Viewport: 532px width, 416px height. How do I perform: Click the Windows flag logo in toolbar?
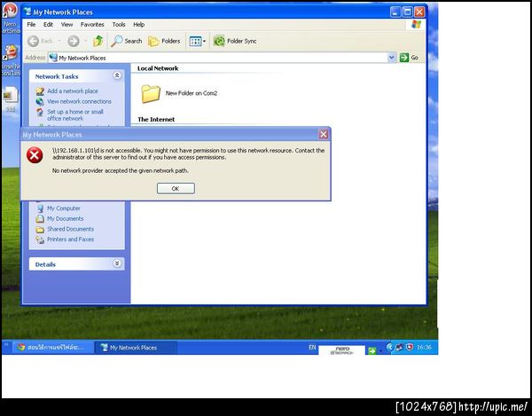click(x=416, y=24)
